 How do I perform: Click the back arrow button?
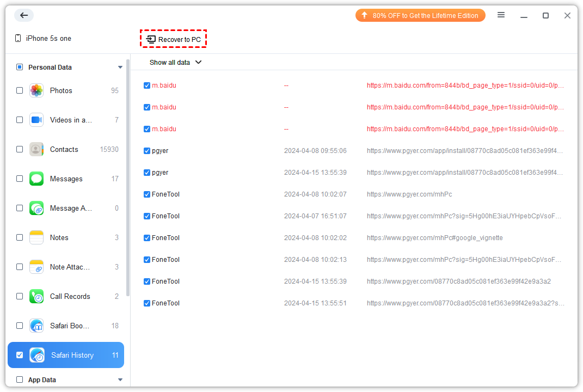(x=24, y=16)
